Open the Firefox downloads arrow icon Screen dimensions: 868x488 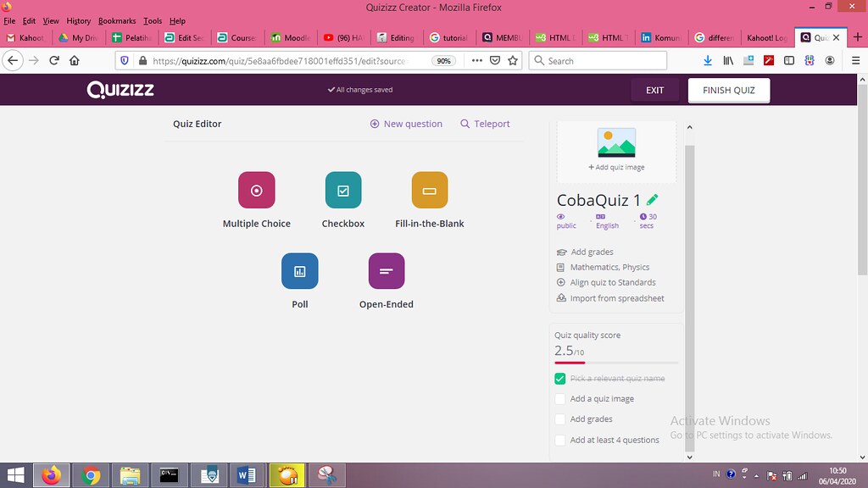(x=708, y=60)
